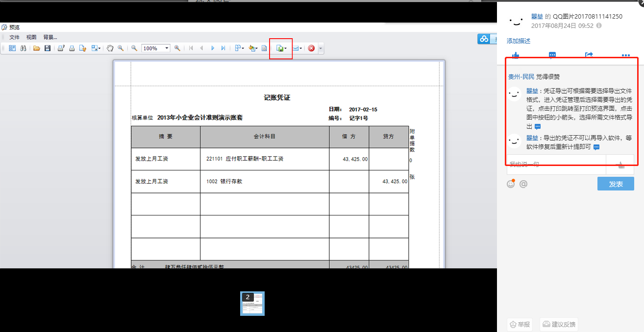Expand the green export file format arrow
Viewport: 644px width, 332px height.
click(286, 49)
